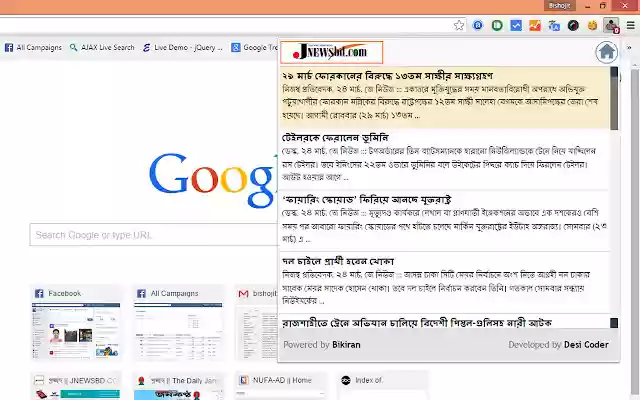Image resolution: width=640 pixels, height=400 pixels.
Task: Click the popup scrollbar down arrow
Action: [x=614, y=323]
